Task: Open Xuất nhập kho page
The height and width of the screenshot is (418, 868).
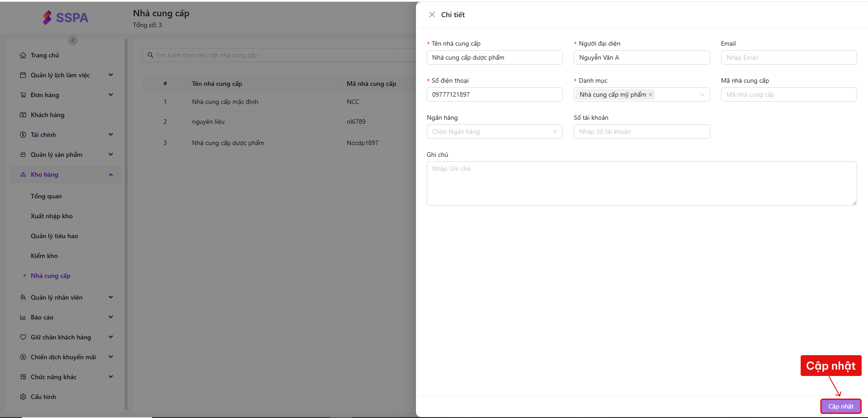Action: pyautogui.click(x=52, y=216)
